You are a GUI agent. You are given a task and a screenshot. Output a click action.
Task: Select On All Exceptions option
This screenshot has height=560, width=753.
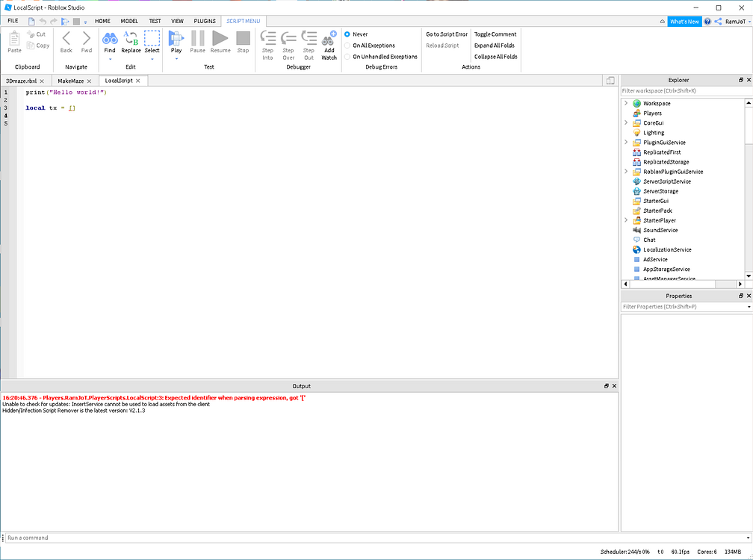tap(347, 46)
